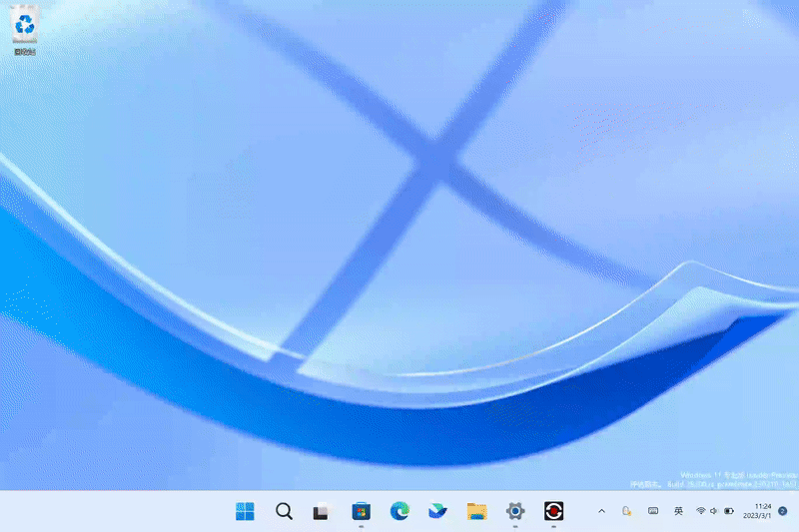799x532 pixels.
Task: Open the blue bird mail app icon
Action: tap(437, 511)
